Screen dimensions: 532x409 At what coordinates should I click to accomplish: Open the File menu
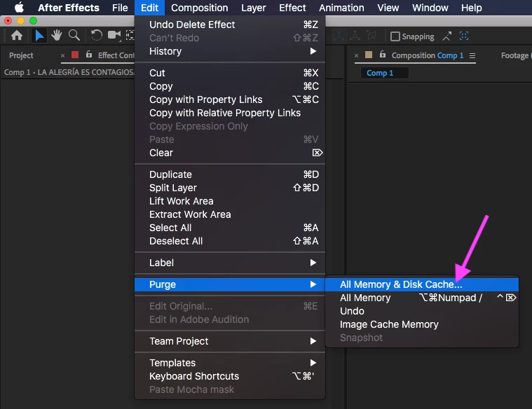click(120, 8)
